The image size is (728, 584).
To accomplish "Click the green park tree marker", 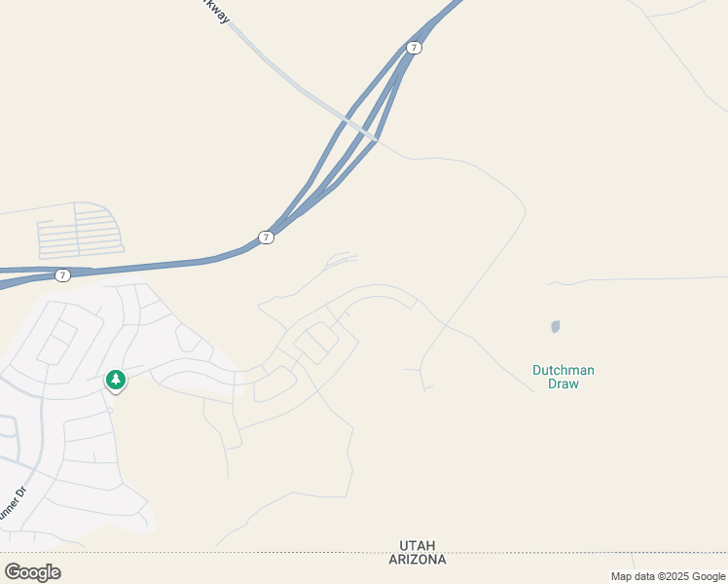I will coord(116,381).
